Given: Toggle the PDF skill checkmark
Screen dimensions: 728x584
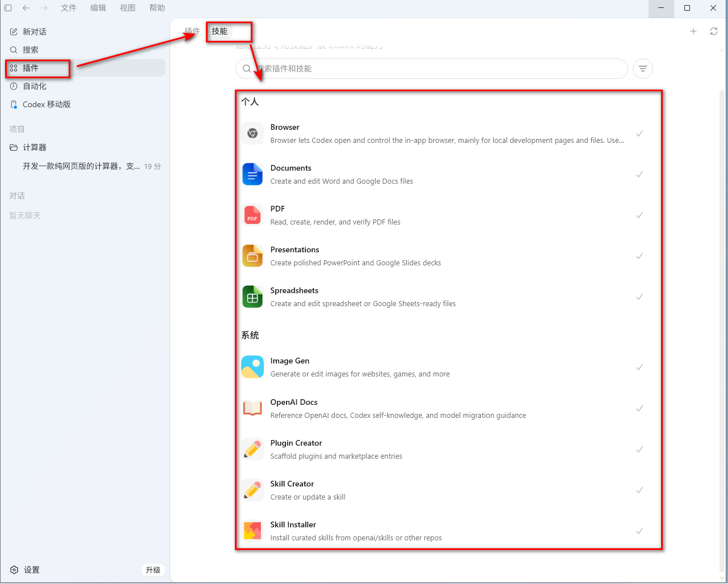Looking at the screenshot, I should (639, 215).
